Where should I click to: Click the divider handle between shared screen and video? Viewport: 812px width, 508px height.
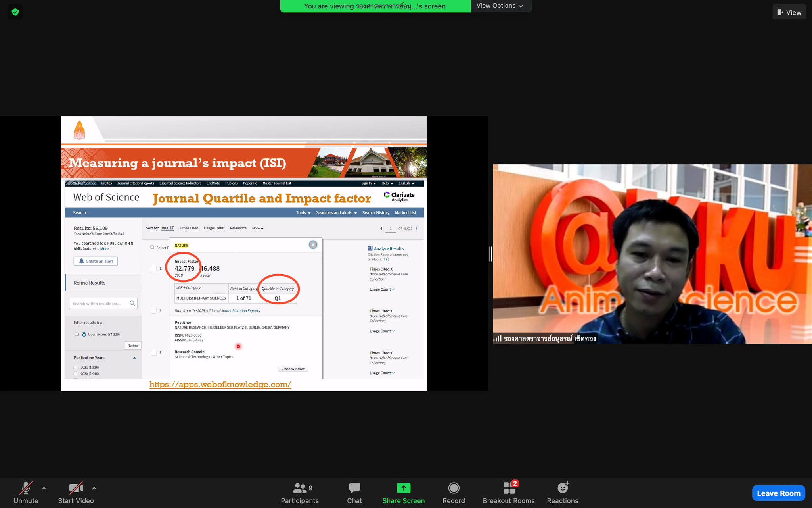[x=490, y=254]
